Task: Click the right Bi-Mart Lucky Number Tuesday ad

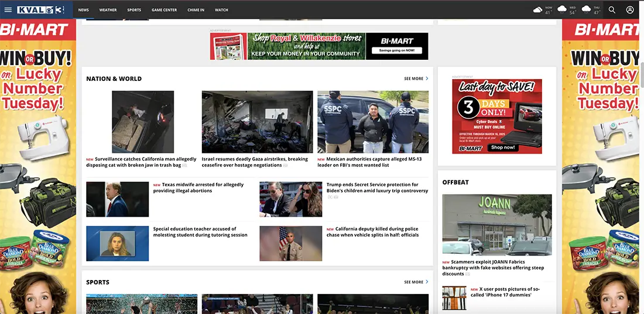Action: point(601,166)
